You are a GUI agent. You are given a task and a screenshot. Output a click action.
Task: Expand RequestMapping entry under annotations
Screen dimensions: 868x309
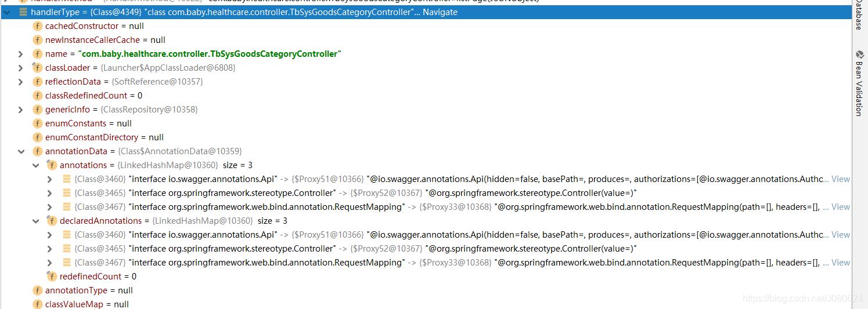pos(50,207)
